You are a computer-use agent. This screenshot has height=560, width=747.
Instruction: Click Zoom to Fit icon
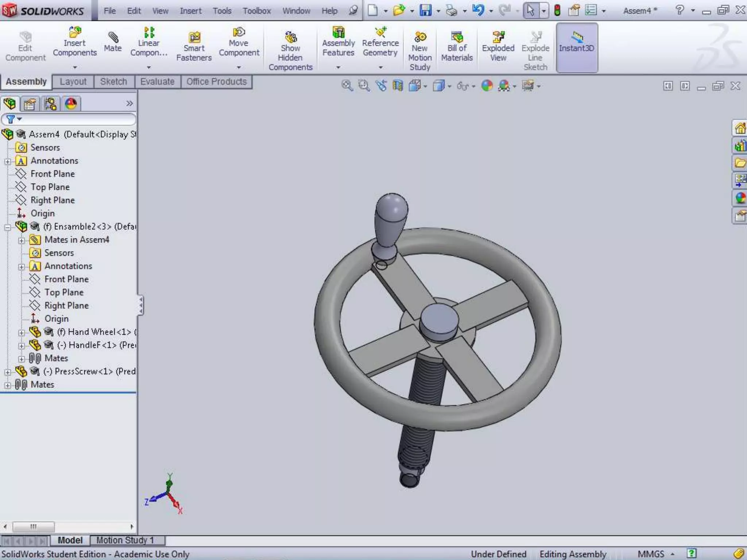point(347,86)
